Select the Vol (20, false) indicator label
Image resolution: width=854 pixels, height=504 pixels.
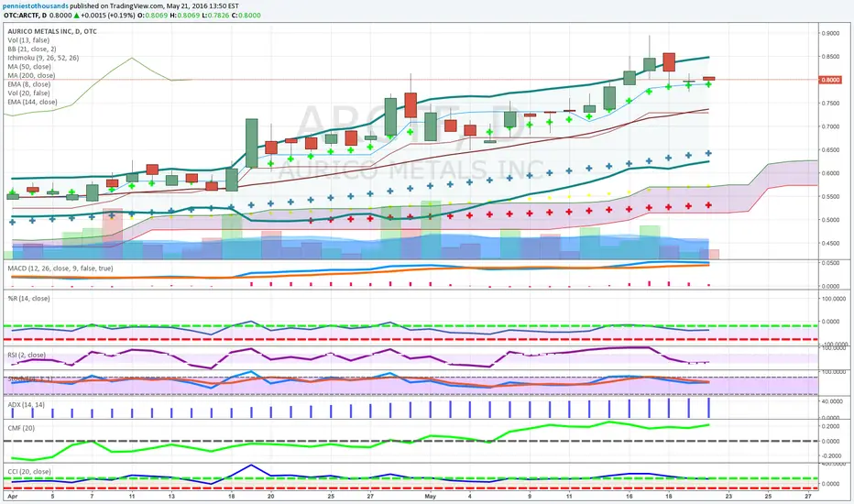[x=28, y=93]
